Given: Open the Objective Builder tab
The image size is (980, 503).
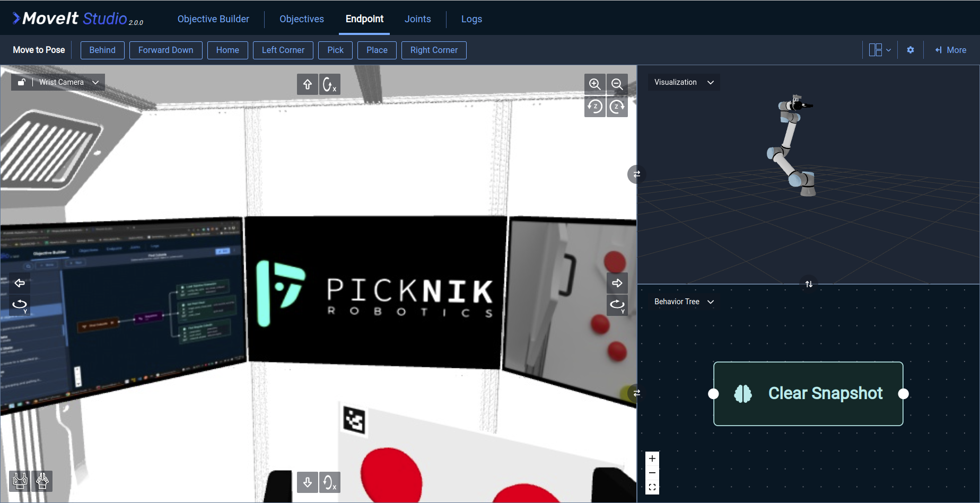Looking at the screenshot, I should (x=213, y=19).
